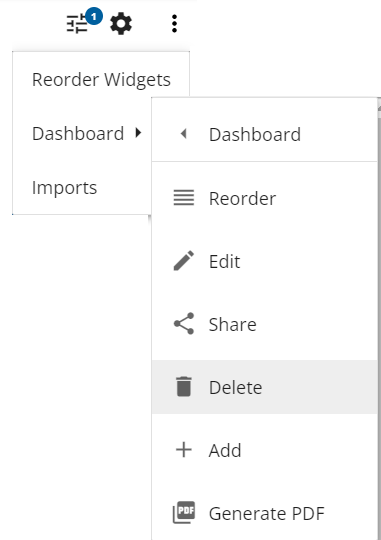Expand the Dashboard submenu arrow
This screenshot has width=381, height=540.
(138, 133)
